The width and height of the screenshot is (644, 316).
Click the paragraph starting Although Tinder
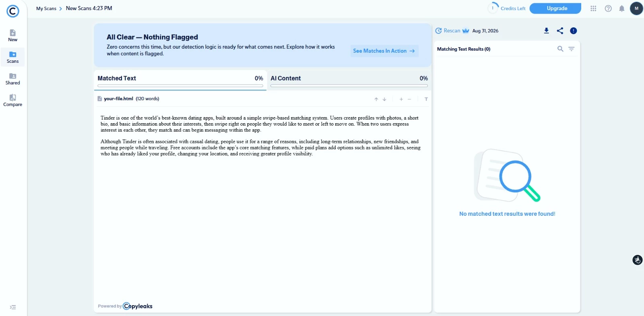260,147
